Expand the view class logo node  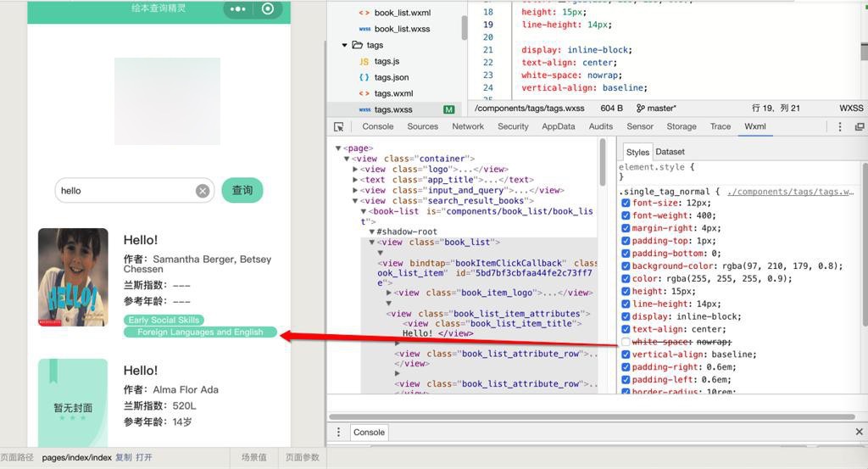pyautogui.click(x=355, y=170)
